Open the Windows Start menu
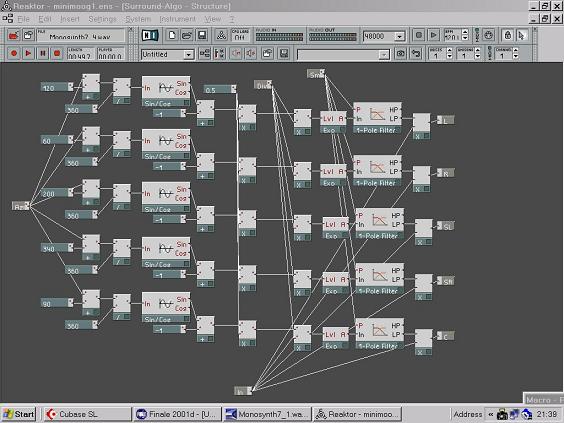The height and width of the screenshot is (423, 564). pyautogui.click(x=19, y=414)
